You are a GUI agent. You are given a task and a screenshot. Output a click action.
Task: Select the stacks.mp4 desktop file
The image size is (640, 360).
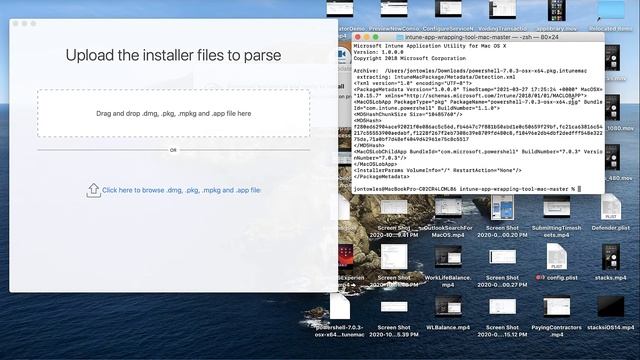611,257
